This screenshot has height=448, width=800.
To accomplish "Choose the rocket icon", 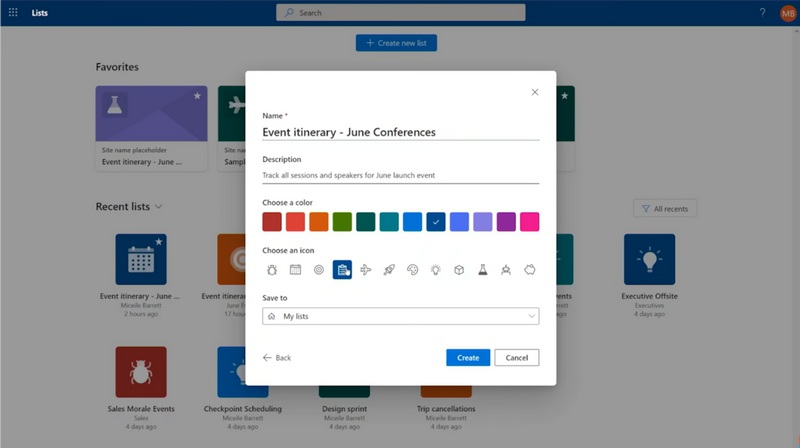I will [389, 270].
